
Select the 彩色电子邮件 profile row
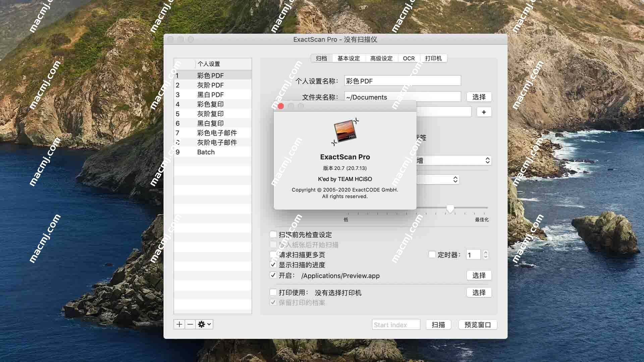[x=213, y=133]
